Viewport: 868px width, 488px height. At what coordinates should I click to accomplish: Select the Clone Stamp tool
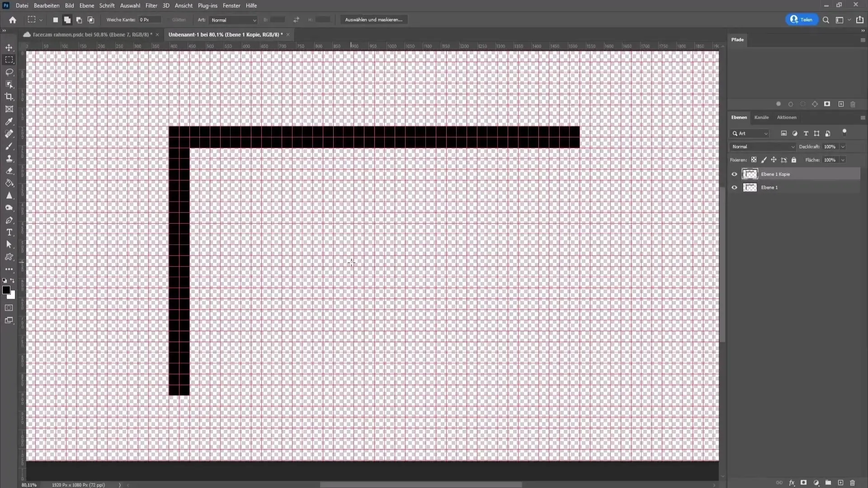pos(9,158)
